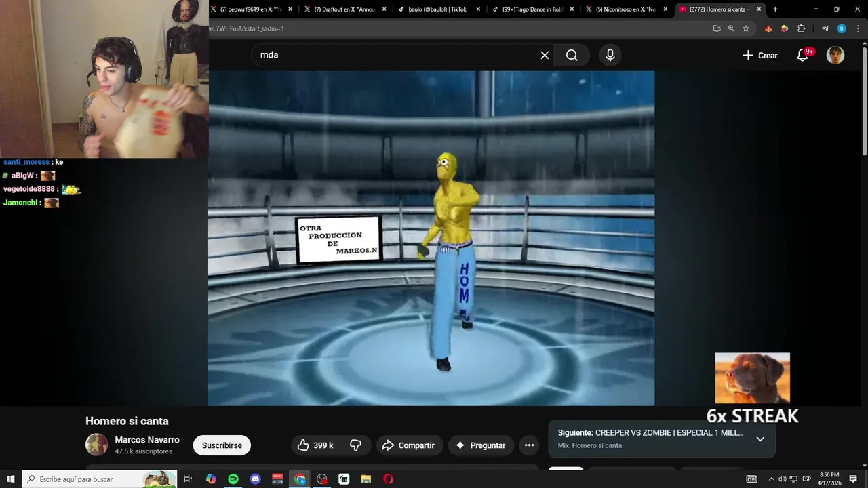
Task: Open Windows Task View
Action: pos(189,479)
